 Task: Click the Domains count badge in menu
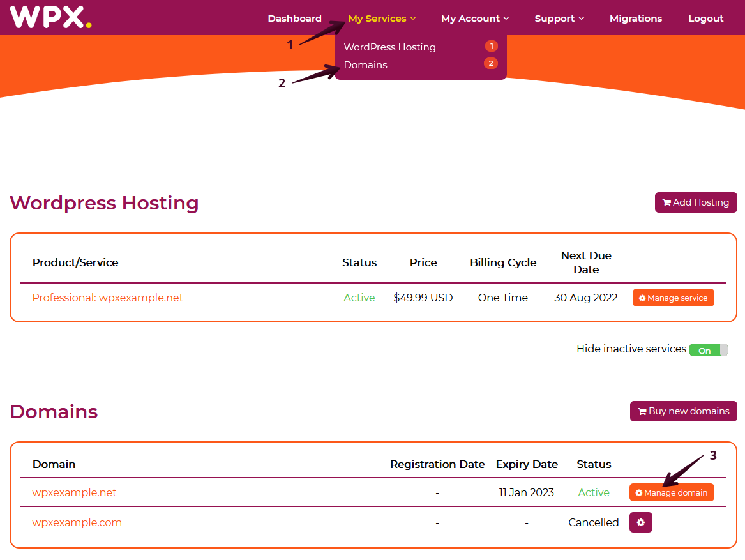point(490,63)
